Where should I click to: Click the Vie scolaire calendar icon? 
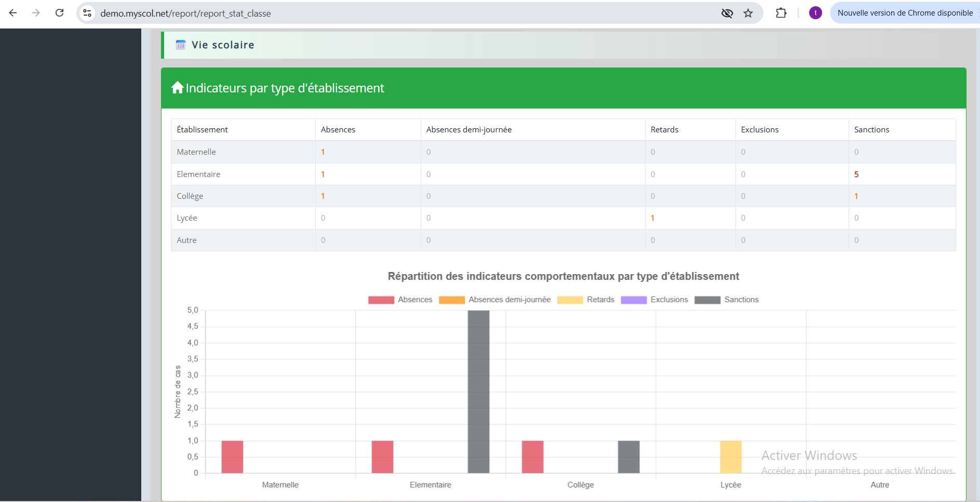click(x=181, y=45)
